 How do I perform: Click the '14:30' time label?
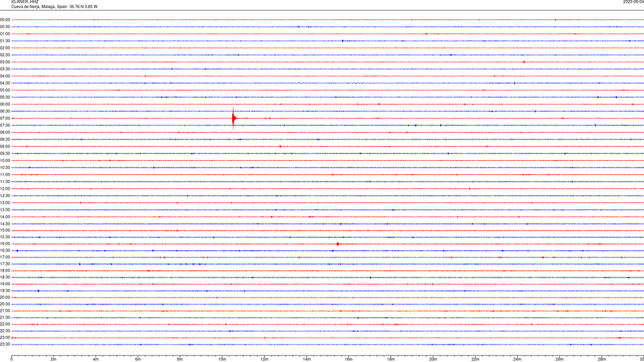tap(5, 224)
